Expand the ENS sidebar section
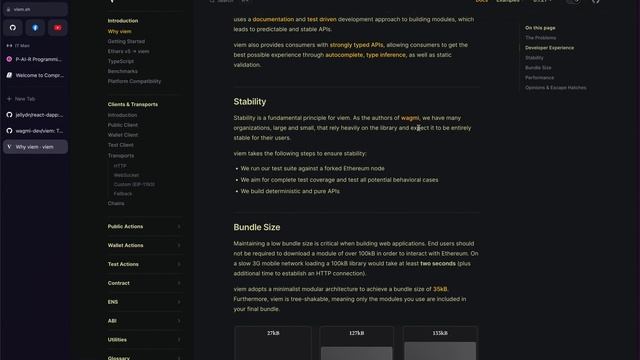 pos(144,302)
